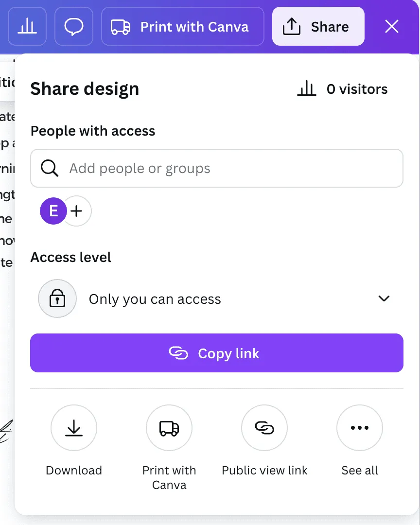The image size is (420, 525).
Task: Open See all sharing options
Action: [360, 428]
